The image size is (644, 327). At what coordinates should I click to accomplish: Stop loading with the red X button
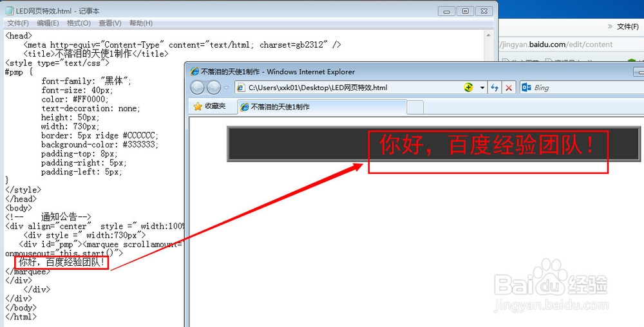point(509,88)
